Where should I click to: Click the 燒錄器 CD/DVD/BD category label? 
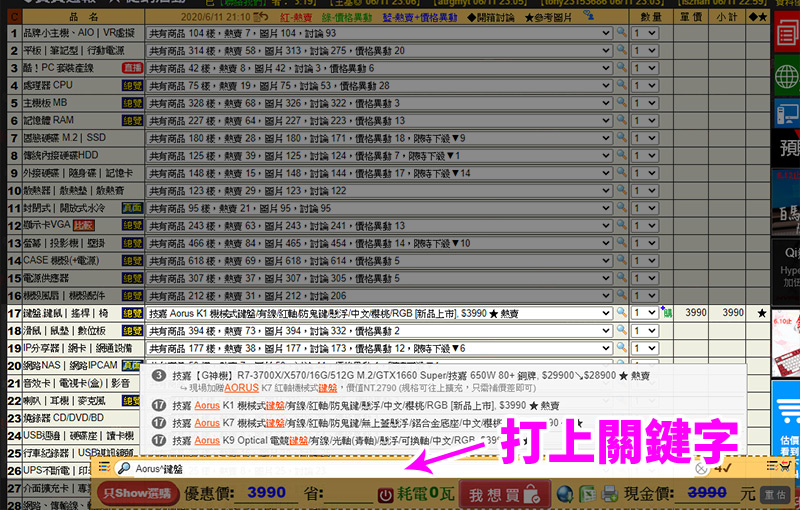[63, 418]
